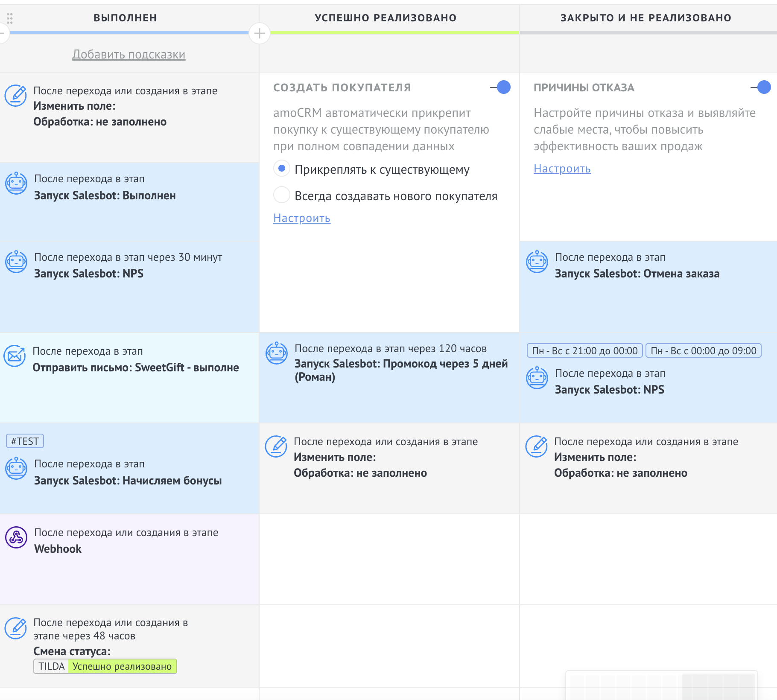Click the Salesbot robot icon for Выполнен bot

tap(16, 184)
